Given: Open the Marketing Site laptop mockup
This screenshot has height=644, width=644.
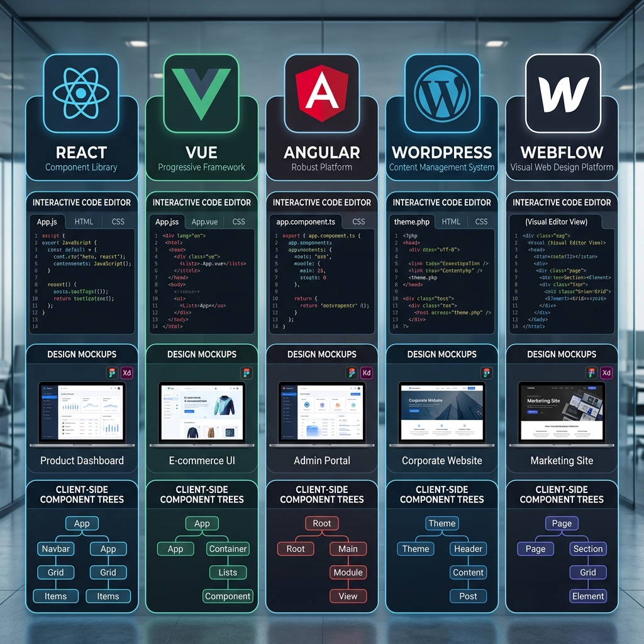Looking at the screenshot, I should 562,414.
